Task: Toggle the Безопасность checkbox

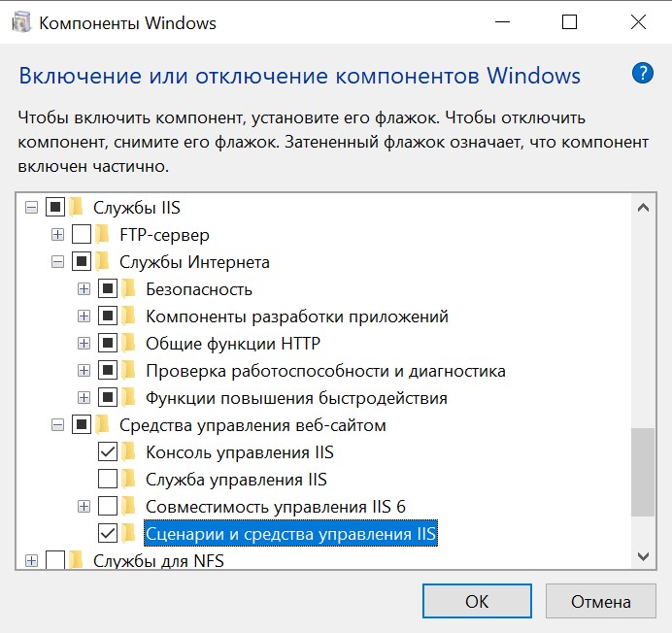Action: (108, 289)
